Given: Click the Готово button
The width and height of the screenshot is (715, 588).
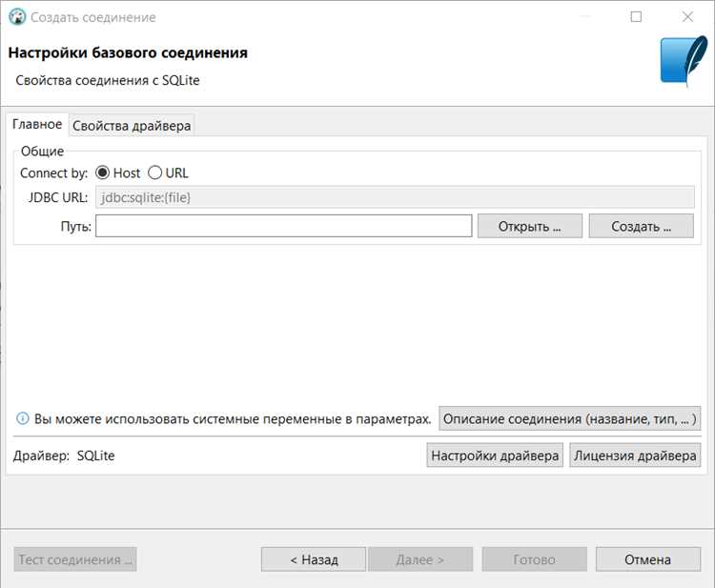Looking at the screenshot, I should pyautogui.click(x=535, y=559).
